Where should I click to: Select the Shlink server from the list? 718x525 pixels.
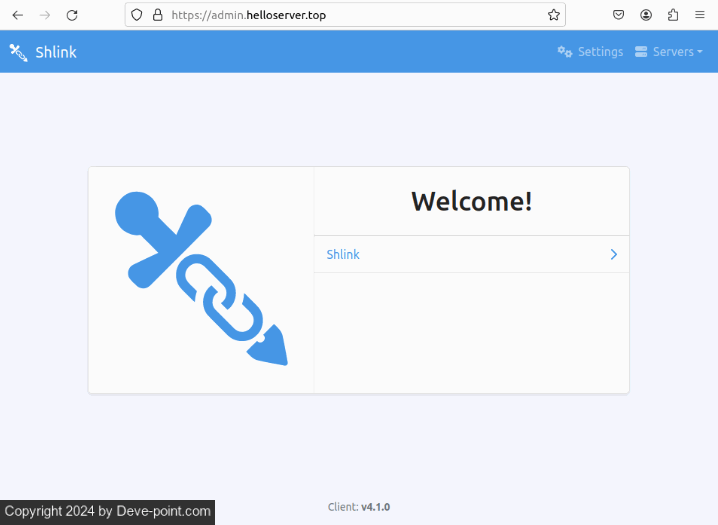click(x=343, y=254)
